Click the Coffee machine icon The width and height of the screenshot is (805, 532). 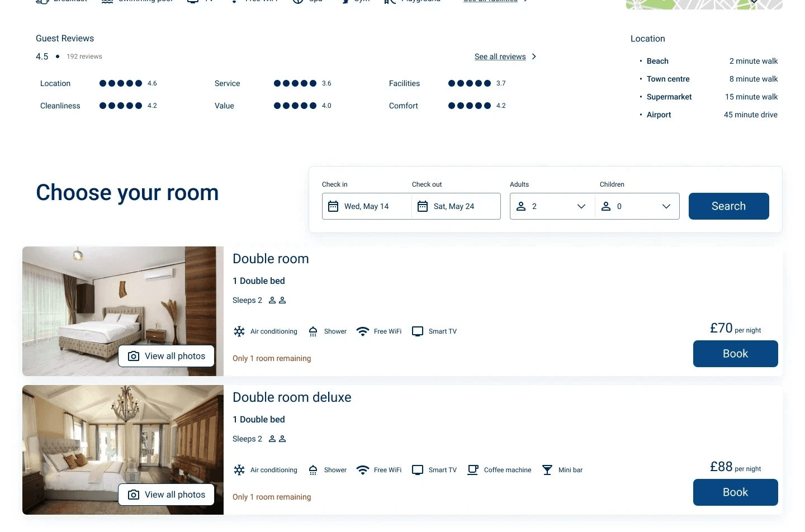coord(473,470)
